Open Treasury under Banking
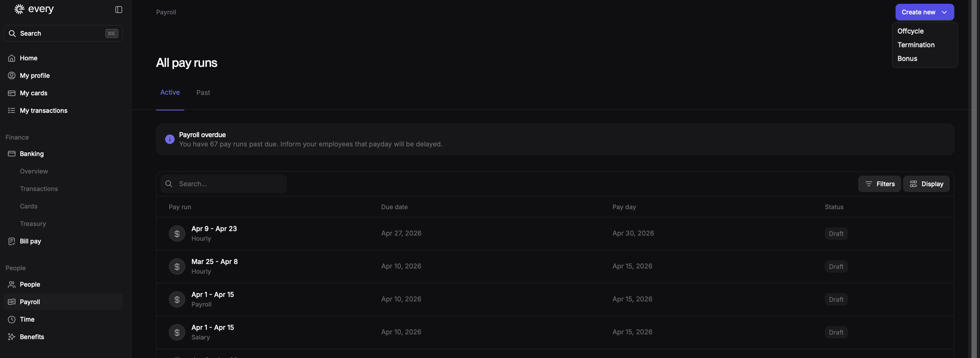 click(33, 224)
